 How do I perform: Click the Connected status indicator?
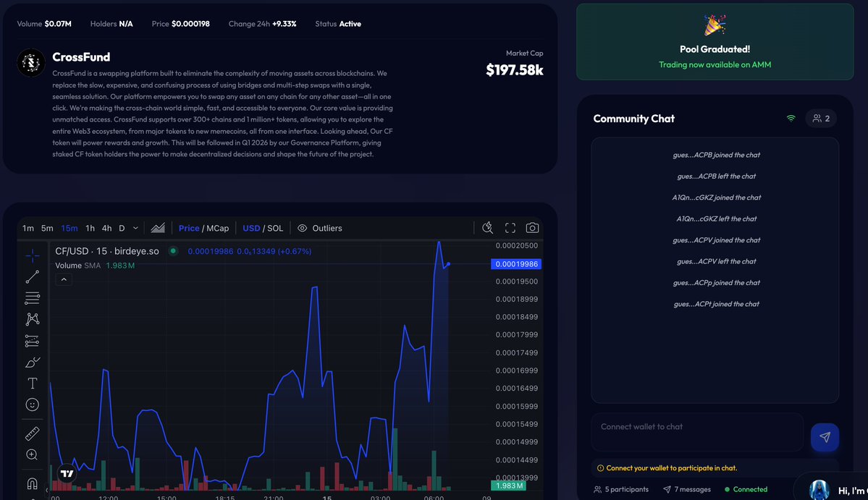[746, 489]
